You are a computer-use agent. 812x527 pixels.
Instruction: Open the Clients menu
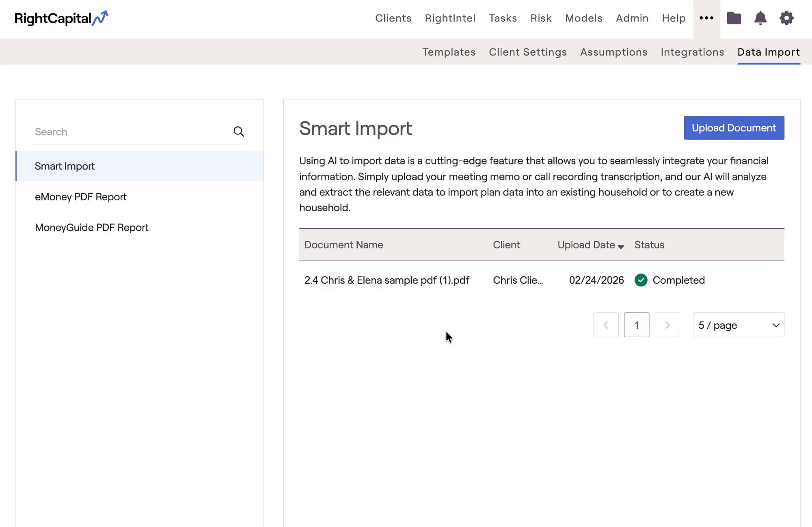[x=393, y=18]
